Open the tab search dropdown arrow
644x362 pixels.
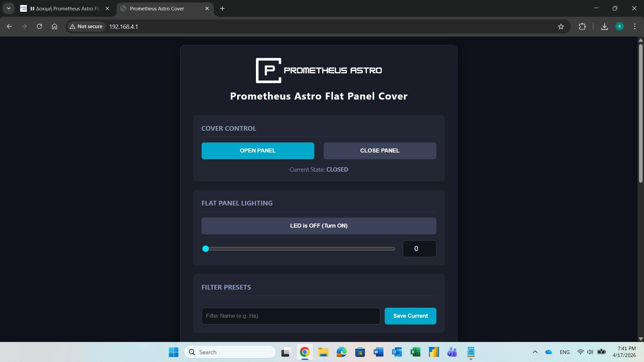pos(9,8)
